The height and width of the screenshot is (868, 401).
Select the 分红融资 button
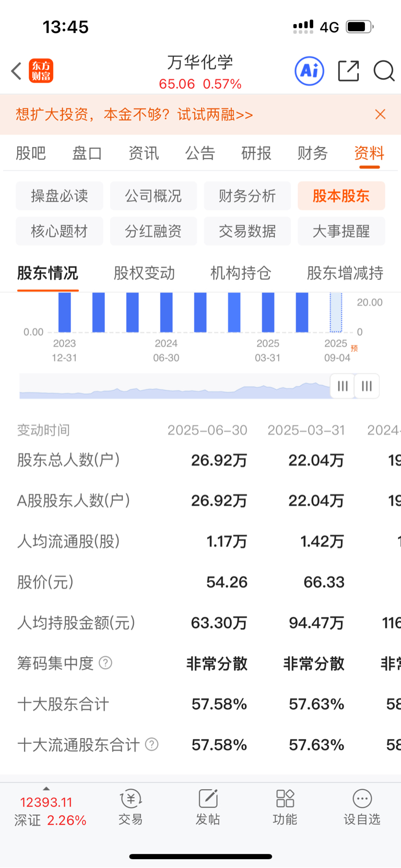(x=154, y=231)
